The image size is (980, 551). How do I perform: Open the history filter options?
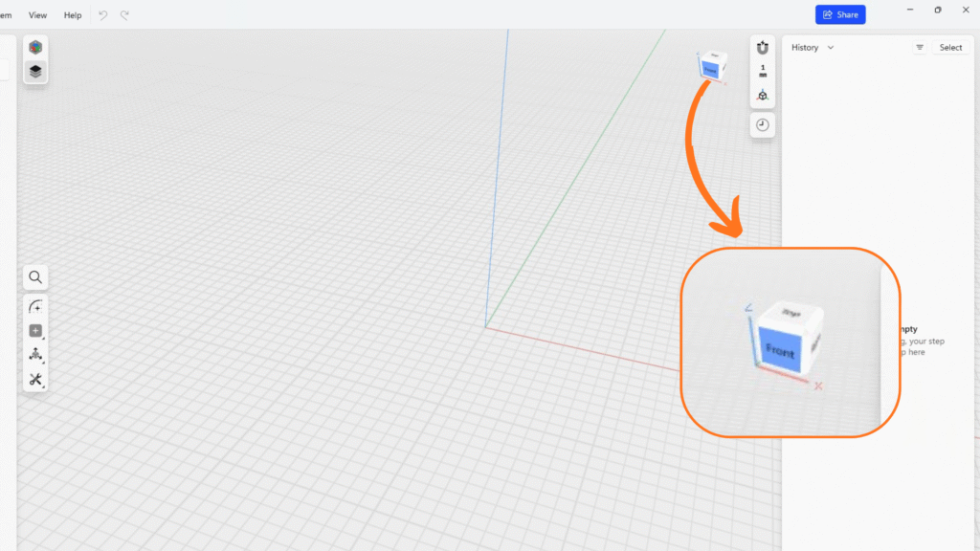(920, 48)
